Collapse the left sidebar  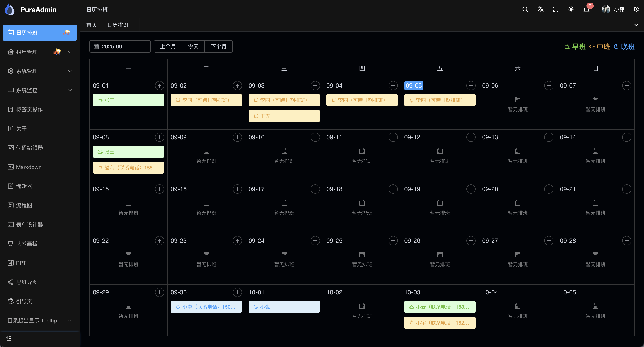[9, 338]
